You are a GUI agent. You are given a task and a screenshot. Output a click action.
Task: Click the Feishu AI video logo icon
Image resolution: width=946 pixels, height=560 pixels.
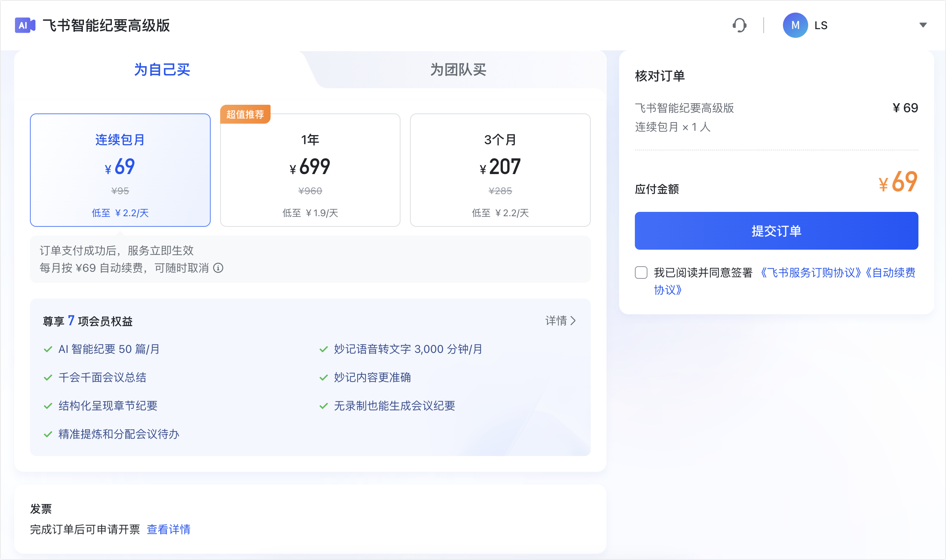tap(25, 25)
